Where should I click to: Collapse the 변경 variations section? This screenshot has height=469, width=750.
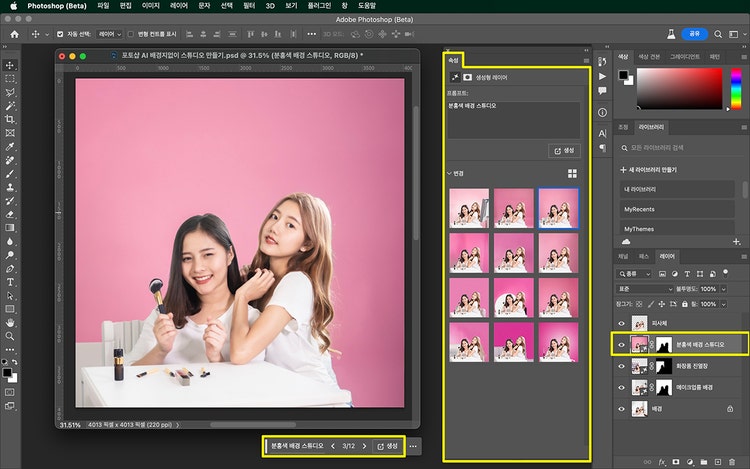coord(450,173)
